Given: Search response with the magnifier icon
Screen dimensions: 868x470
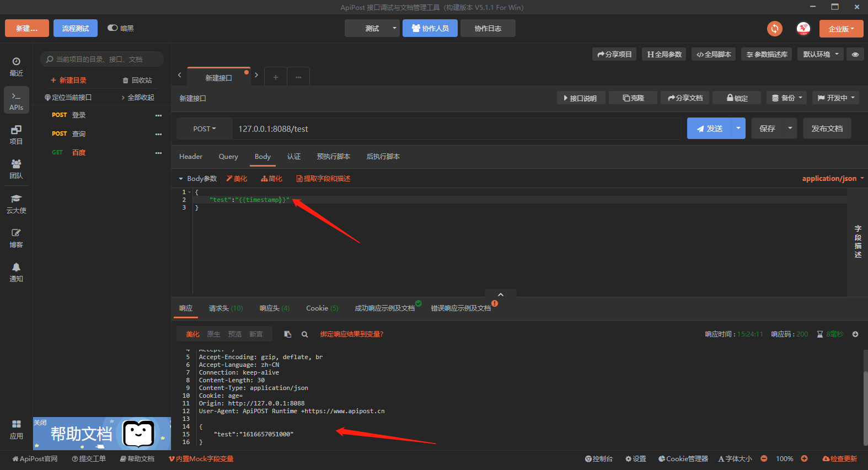Looking at the screenshot, I should [x=304, y=334].
